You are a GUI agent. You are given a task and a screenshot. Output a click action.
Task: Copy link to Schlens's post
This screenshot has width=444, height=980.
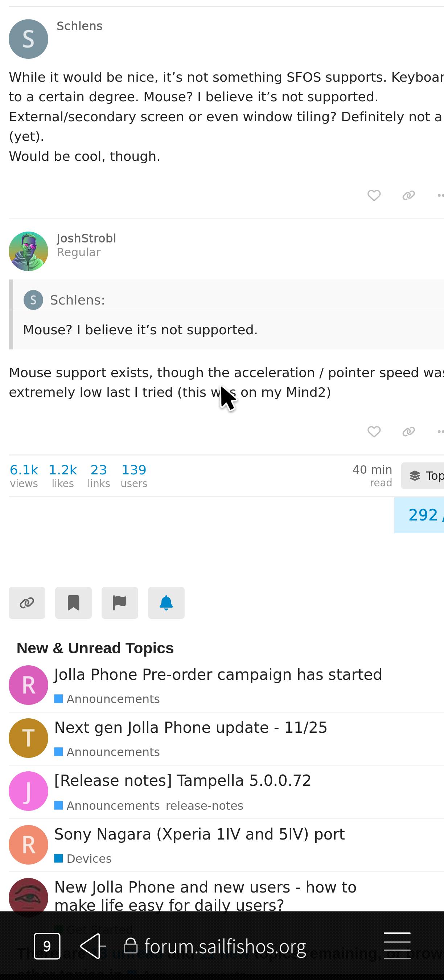[x=408, y=196]
